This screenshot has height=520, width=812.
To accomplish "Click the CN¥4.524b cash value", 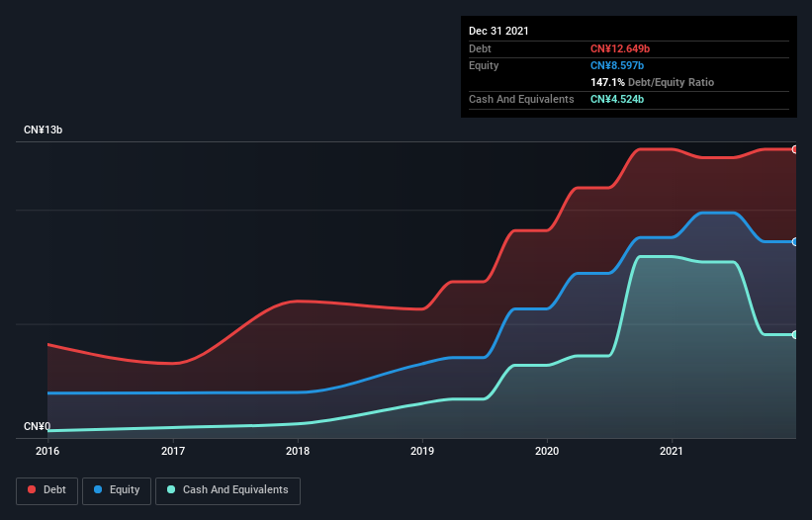I will pos(617,99).
